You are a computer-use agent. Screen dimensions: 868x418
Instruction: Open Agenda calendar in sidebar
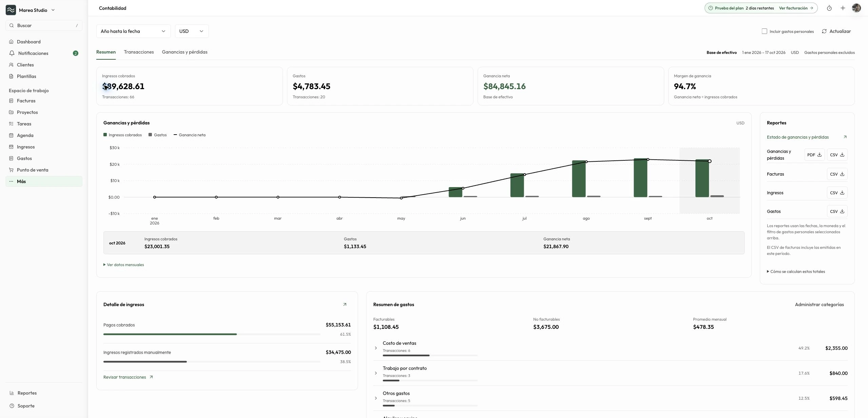[44, 135]
